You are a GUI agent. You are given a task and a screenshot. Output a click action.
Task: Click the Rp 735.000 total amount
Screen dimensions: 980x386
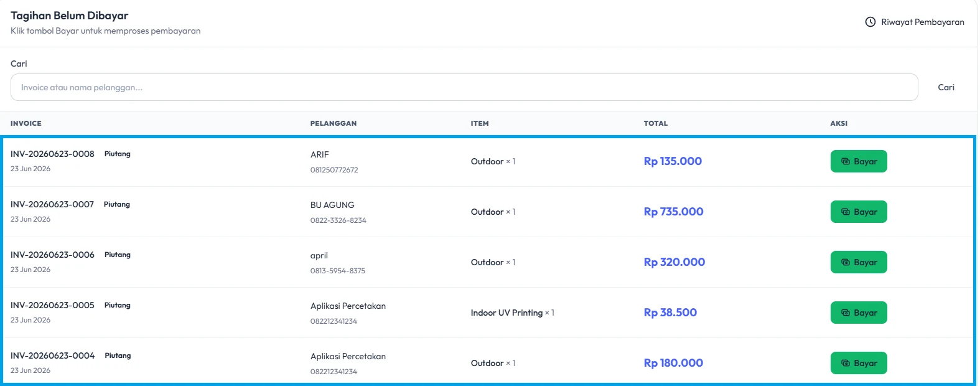click(x=673, y=212)
